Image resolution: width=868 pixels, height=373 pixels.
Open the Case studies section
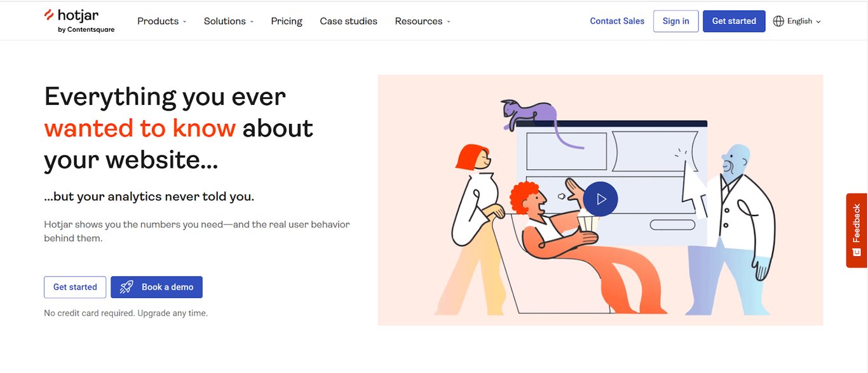point(348,20)
